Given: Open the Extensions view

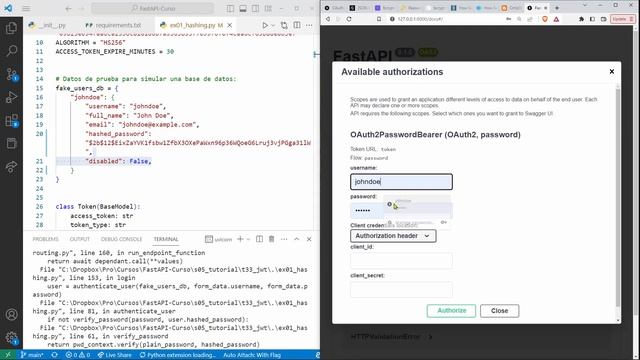Looking at the screenshot, I should pos(11,120).
